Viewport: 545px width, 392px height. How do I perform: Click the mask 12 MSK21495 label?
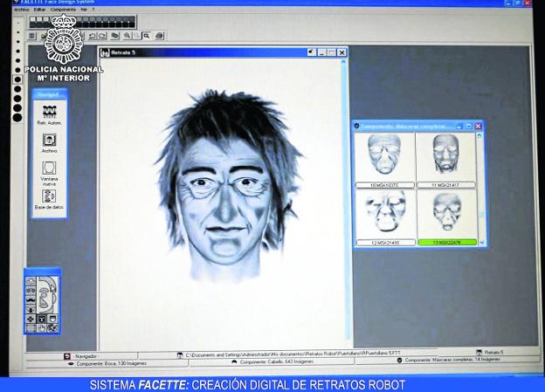(x=383, y=242)
